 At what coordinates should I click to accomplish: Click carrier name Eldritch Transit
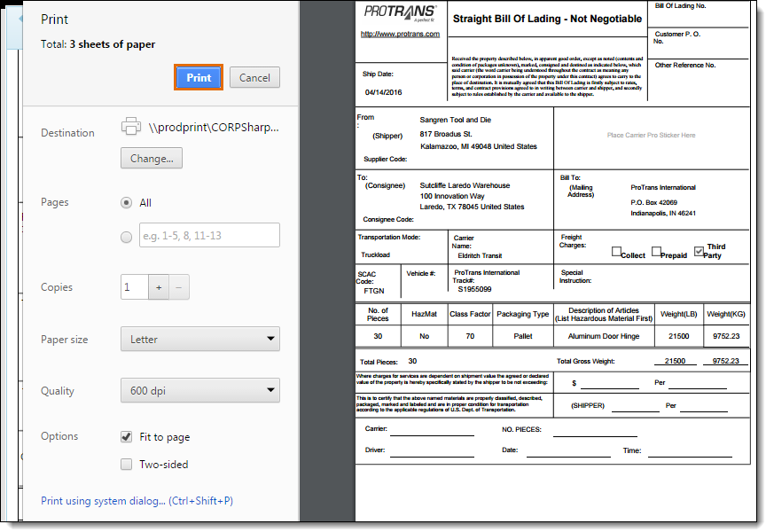coord(480,256)
